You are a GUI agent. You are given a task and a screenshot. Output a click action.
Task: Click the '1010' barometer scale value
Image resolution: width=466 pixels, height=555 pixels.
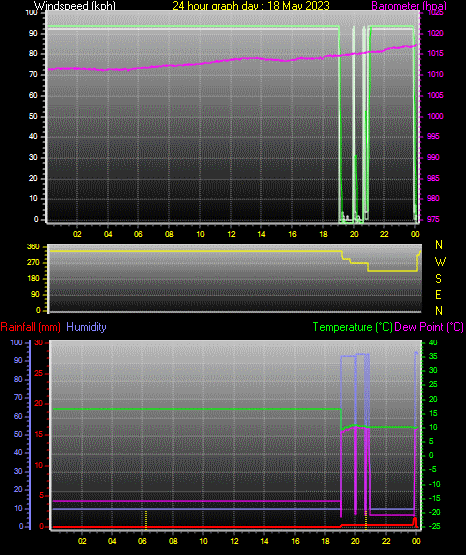pyautogui.click(x=436, y=74)
